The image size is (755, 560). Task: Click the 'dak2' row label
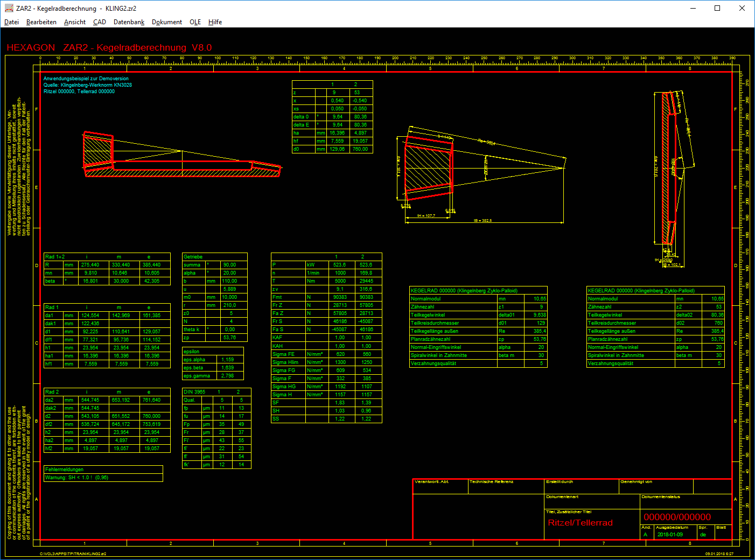50,408
